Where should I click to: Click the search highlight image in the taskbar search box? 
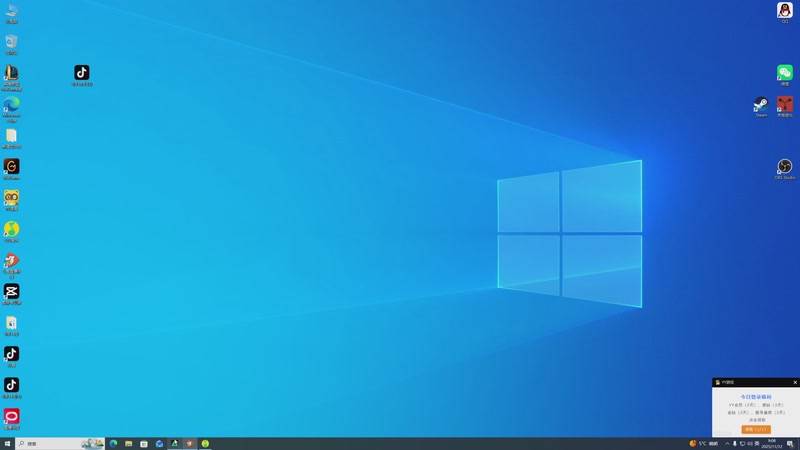pos(92,443)
